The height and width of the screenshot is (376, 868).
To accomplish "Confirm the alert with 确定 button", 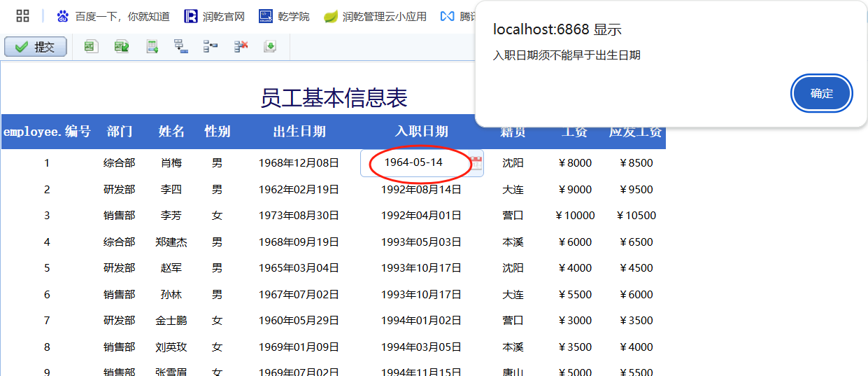I will pyautogui.click(x=821, y=94).
